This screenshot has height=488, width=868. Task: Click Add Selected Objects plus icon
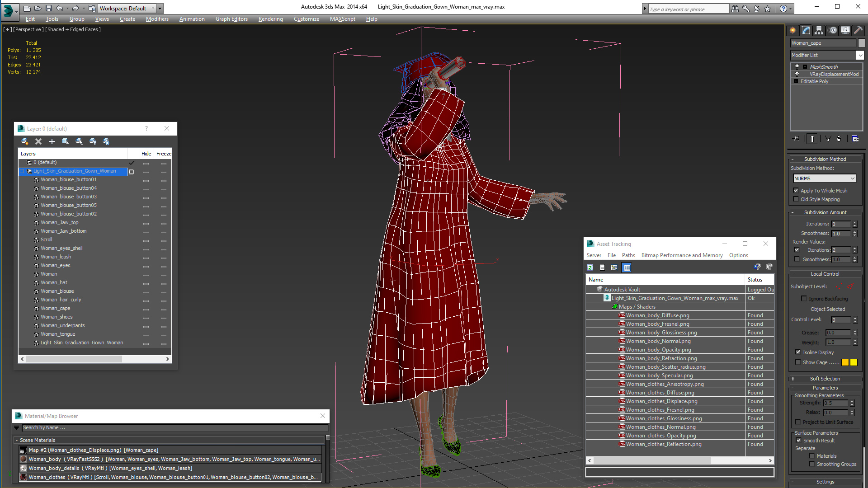pos(52,141)
